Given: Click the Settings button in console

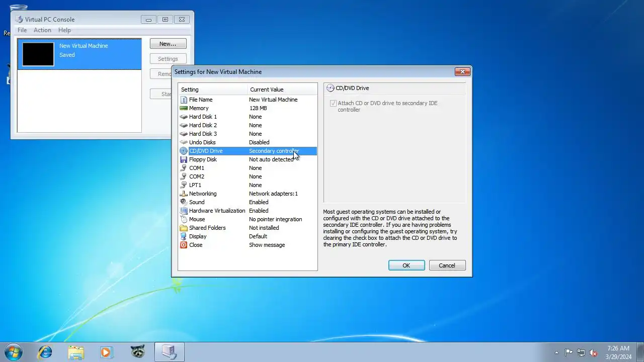Looking at the screenshot, I should tap(168, 59).
